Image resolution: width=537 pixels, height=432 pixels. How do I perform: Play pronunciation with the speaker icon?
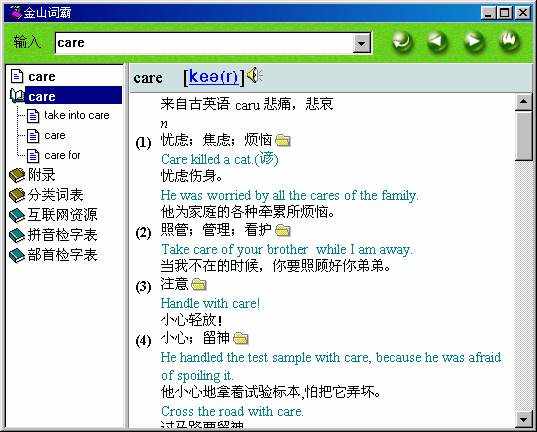pos(254,76)
